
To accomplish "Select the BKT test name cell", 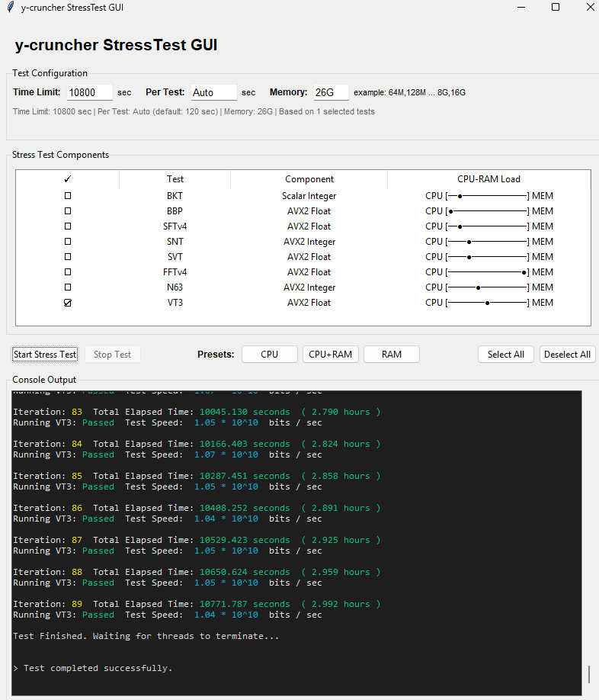I will pos(175,195).
